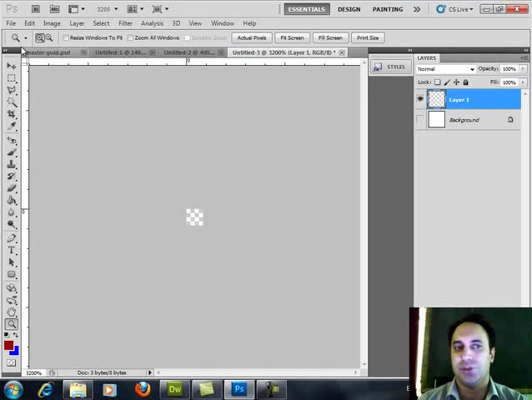Viewport: 532px width, 400px height.
Task: Open the blend mode Normal dropdown
Action: pyautogui.click(x=445, y=69)
